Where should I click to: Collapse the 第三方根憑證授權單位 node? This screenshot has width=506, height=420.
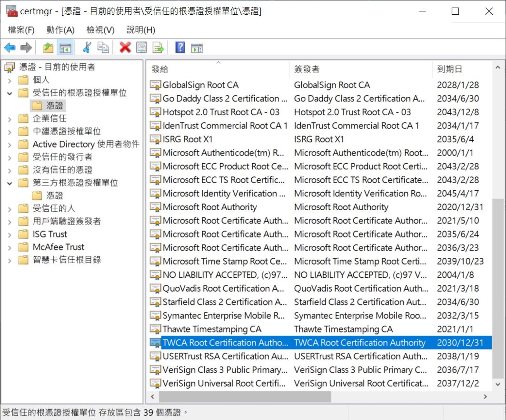tap(9, 183)
